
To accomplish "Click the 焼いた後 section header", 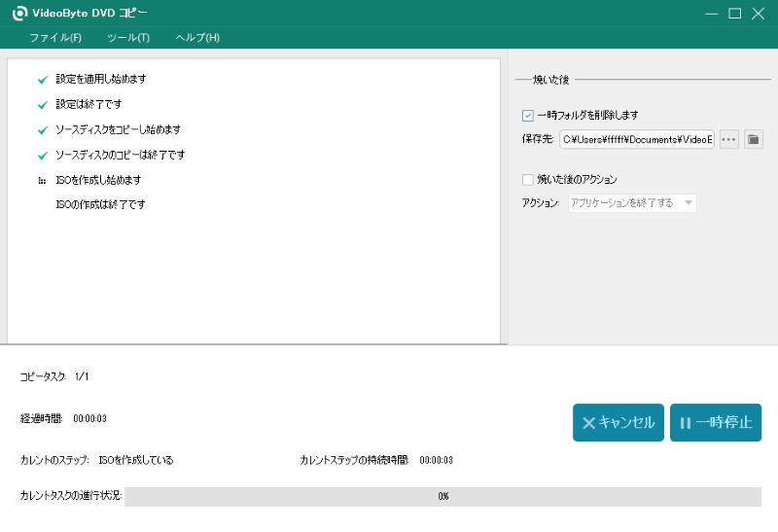I will pyautogui.click(x=550, y=80).
